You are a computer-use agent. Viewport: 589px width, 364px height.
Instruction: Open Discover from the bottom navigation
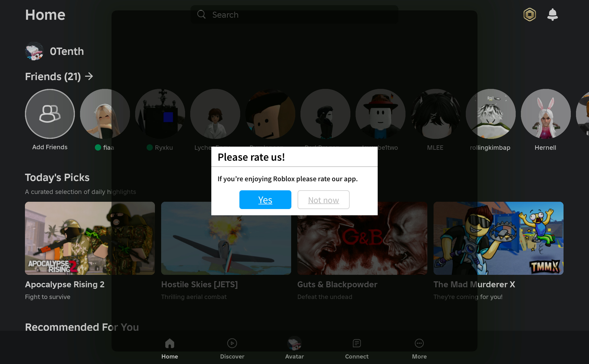pyautogui.click(x=232, y=344)
